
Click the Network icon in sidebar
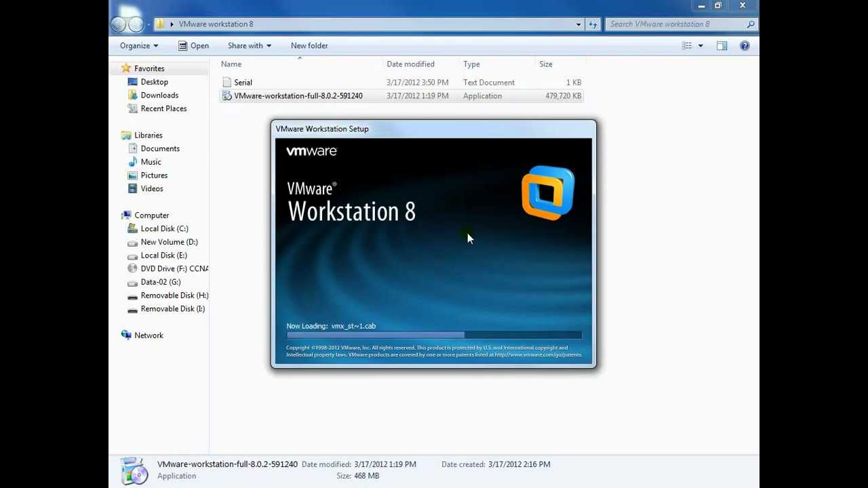click(125, 335)
